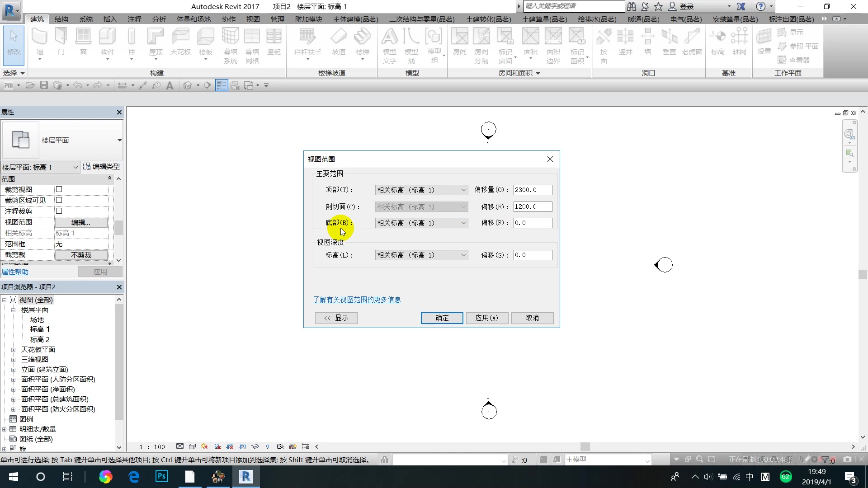The width and height of the screenshot is (868, 488).
Task: Click the 确定 button in dialog
Action: coord(442,318)
